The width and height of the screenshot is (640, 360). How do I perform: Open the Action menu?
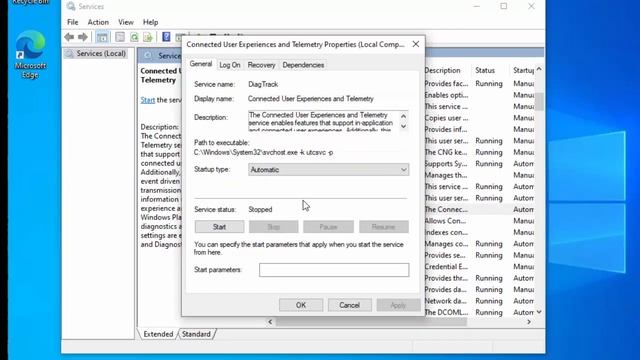coord(98,22)
